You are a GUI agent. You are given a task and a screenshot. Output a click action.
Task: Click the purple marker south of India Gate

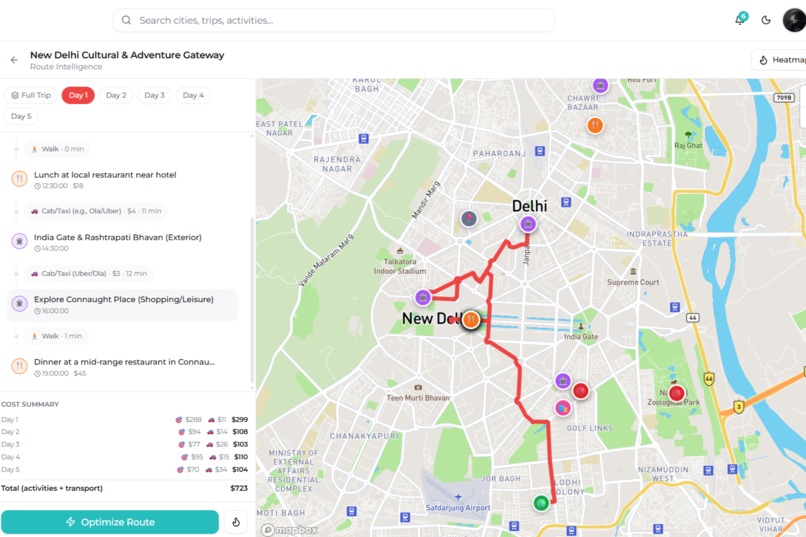(x=563, y=381)
